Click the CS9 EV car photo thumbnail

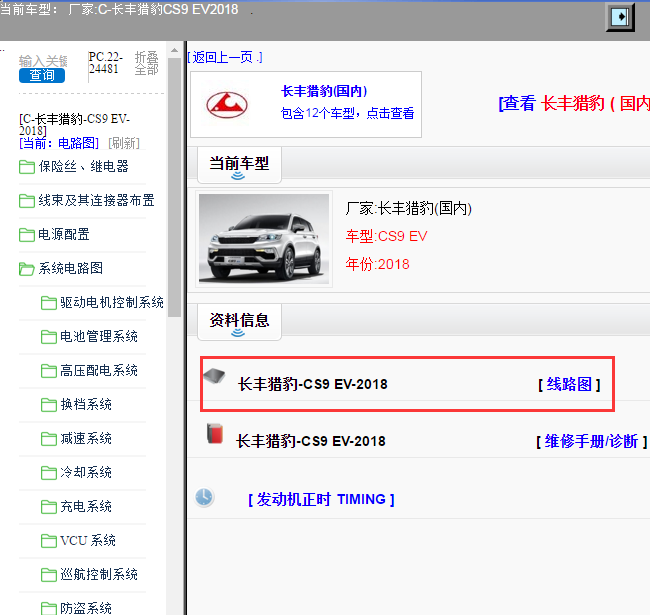click(x=264, y=239)
